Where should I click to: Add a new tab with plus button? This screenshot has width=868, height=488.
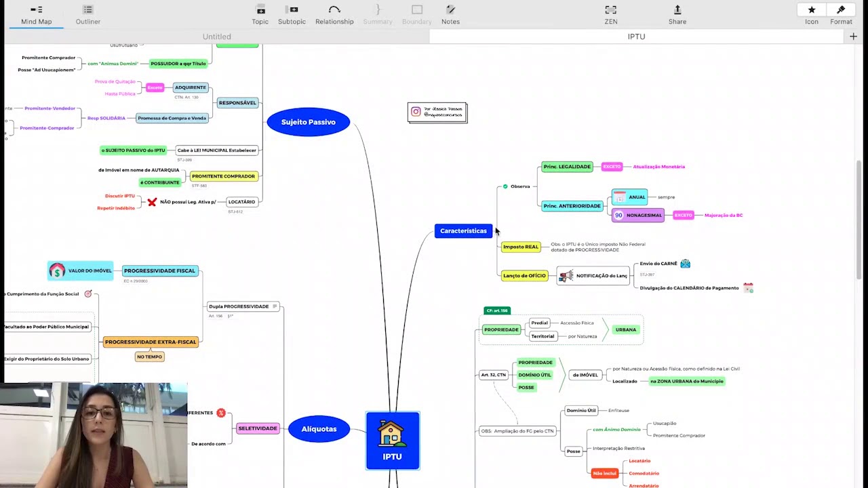853,37
